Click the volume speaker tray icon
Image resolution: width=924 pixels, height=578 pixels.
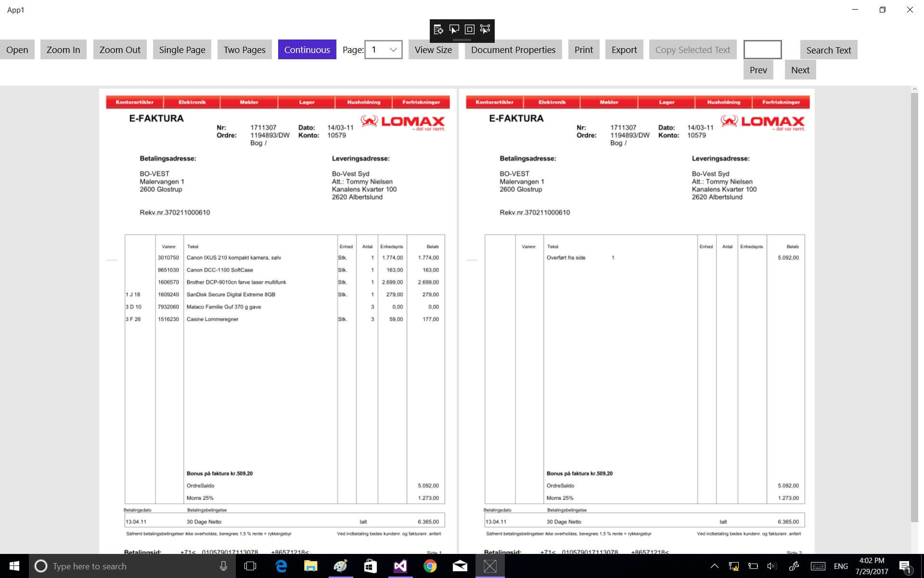point(772,566)
